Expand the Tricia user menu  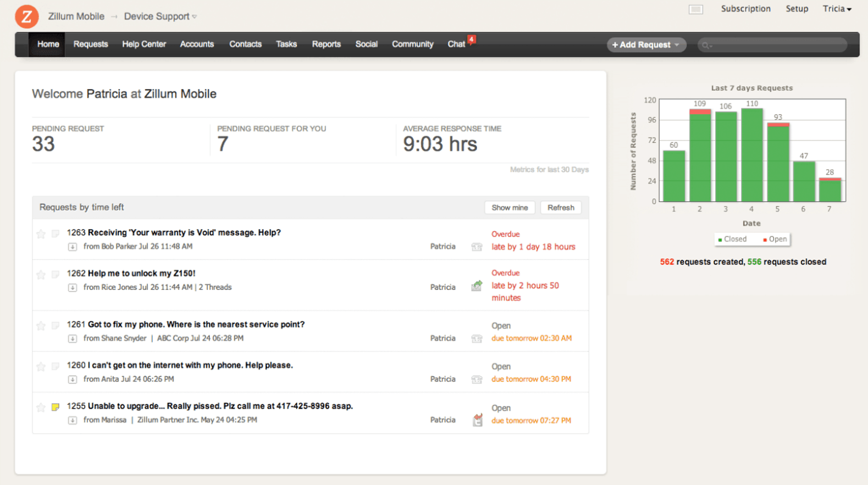point(837,9)
